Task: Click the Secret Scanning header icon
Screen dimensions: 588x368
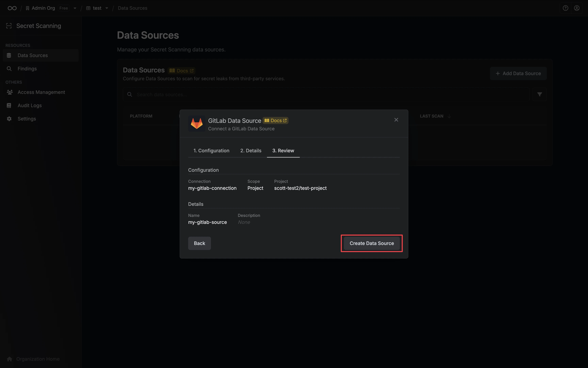Action: [x=9, y=26]
